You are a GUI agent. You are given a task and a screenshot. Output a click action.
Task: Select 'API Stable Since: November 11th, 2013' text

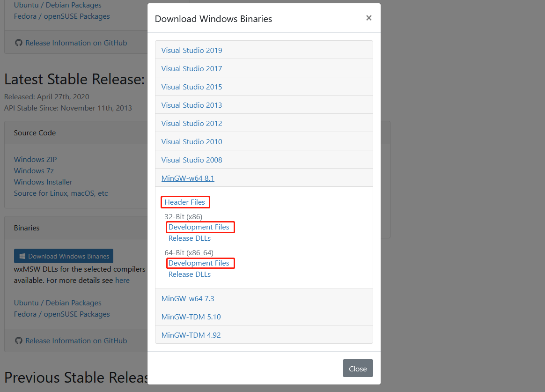[68, 108]
